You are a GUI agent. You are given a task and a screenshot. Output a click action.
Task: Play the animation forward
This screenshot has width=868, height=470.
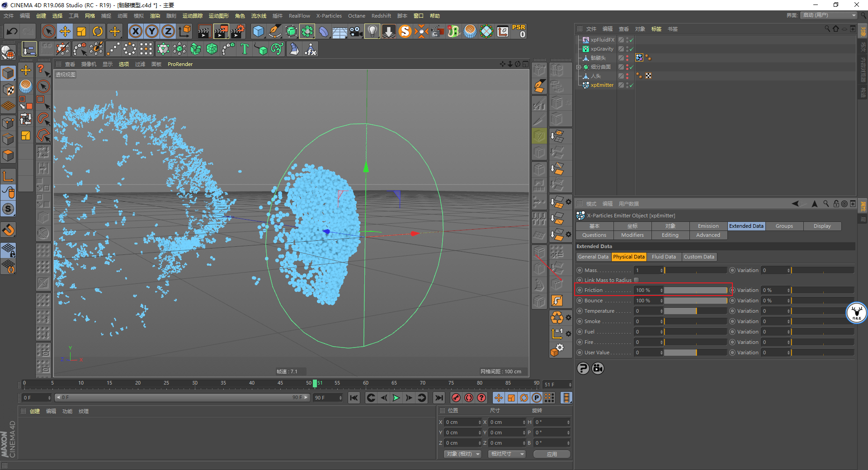point(396,398)
